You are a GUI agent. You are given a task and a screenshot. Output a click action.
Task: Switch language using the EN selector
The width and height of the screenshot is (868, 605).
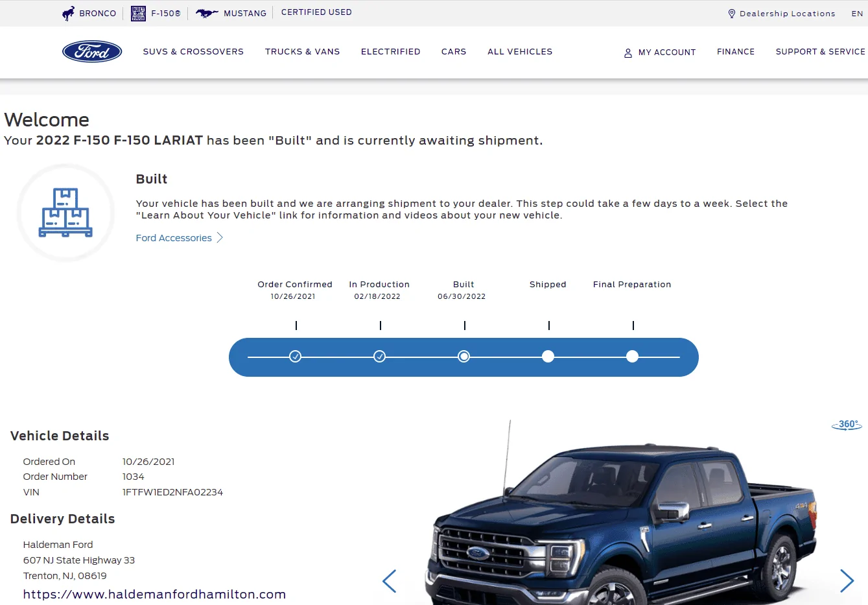point(857,14)
